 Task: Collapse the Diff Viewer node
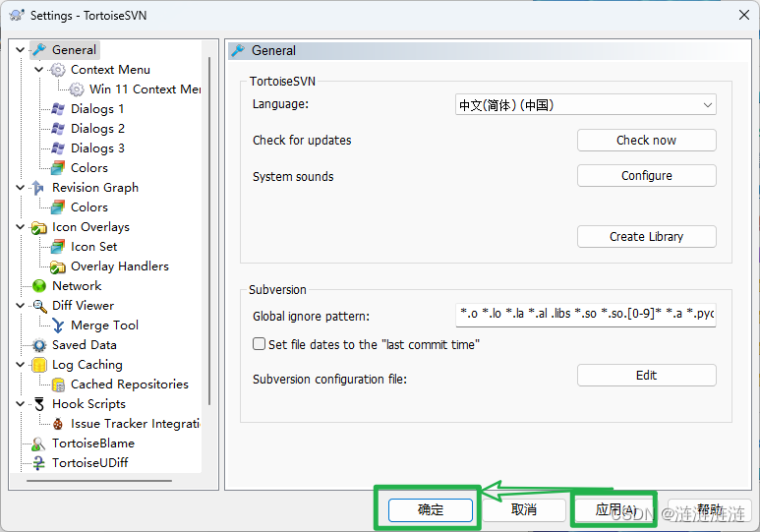point(21,306)
